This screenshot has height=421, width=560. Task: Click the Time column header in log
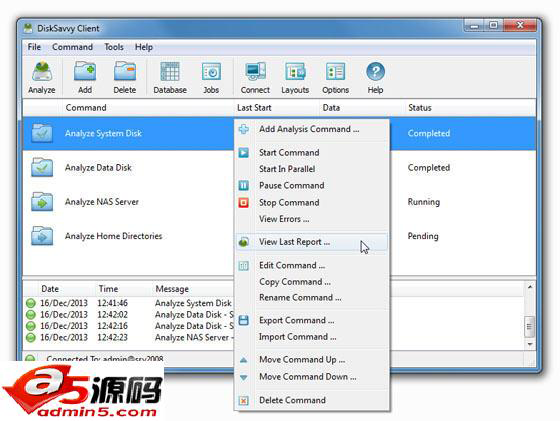coord(108,289)
